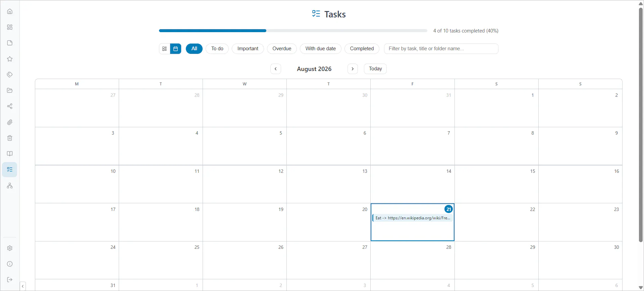The height and width of the screenshot is (291, 644).
Task: Select the All filter
Action: (x=194, y=49)
